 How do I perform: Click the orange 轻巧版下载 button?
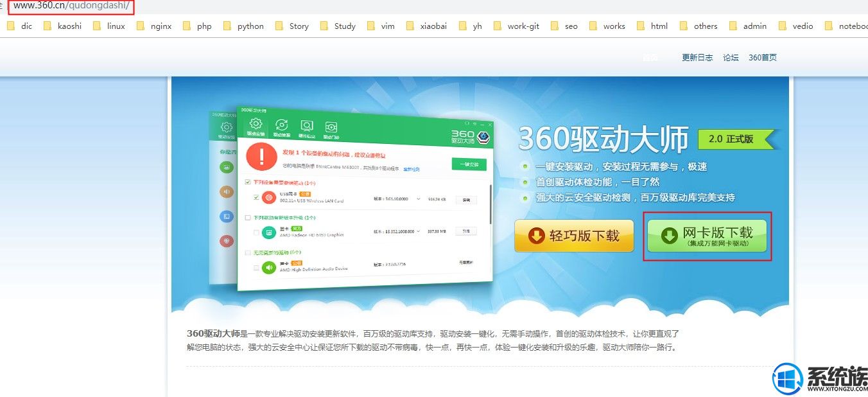tap(574, 236)
